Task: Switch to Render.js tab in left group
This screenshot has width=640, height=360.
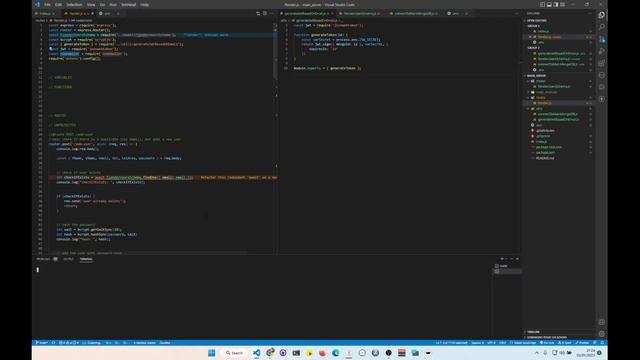Action: click(78, 13)
